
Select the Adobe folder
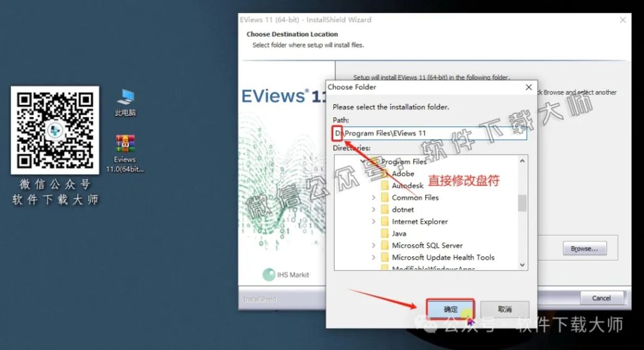tap(403, 173)
